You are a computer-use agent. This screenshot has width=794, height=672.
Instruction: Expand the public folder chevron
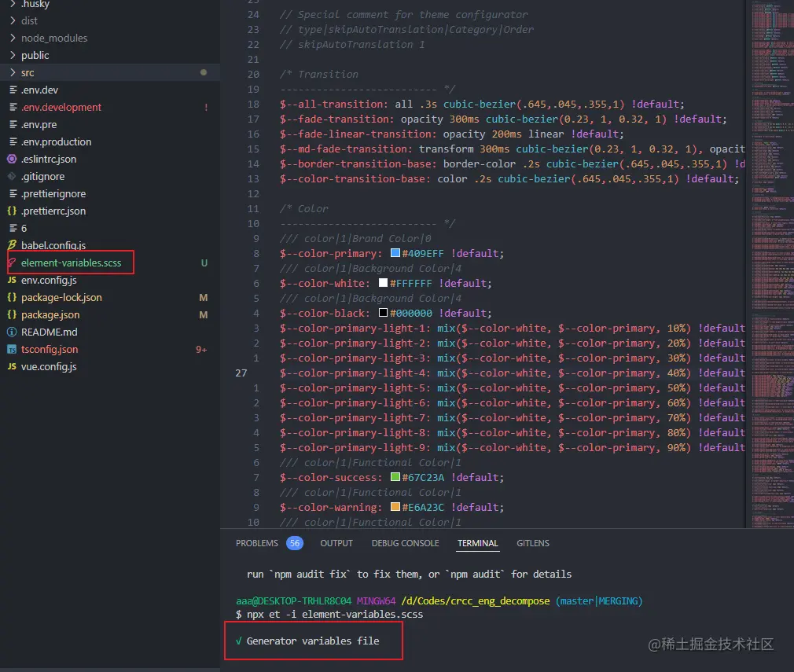tap(13, 55)
